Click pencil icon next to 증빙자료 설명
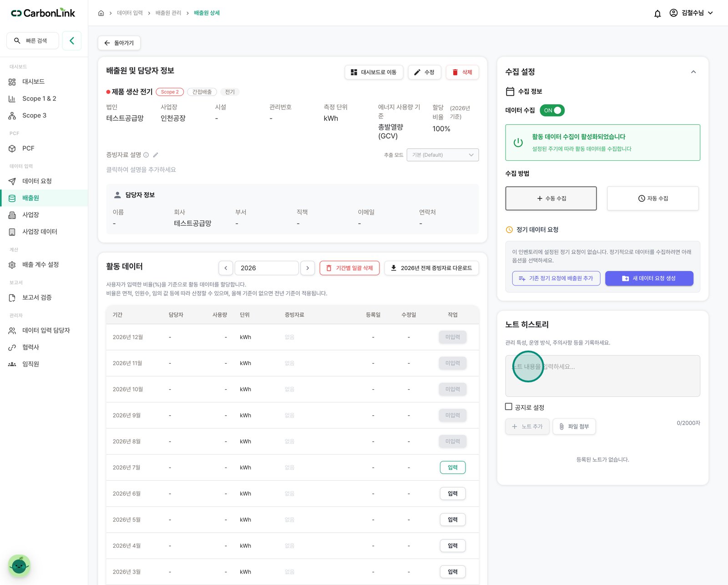 156,155
